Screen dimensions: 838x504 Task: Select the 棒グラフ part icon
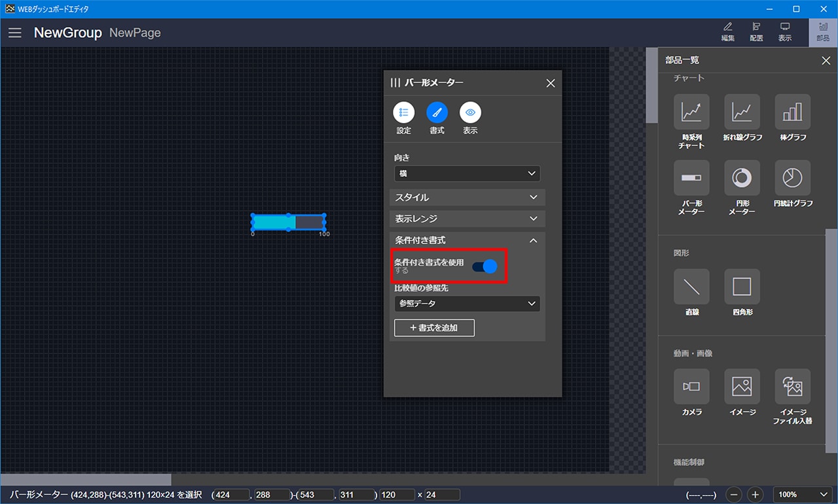(792, 112)
